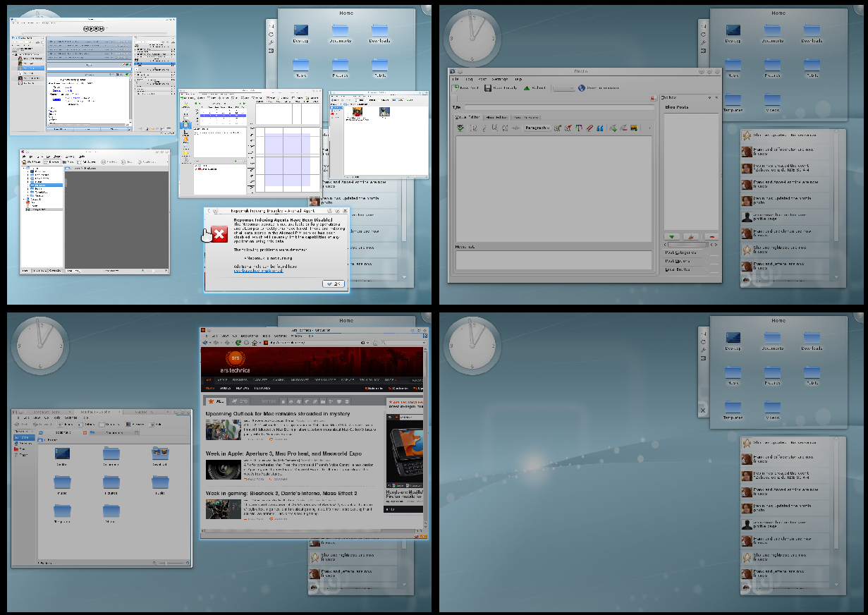Toggle Bold formatting in Blogilo editor
The image size is (868, 615).
click(473, 128)
